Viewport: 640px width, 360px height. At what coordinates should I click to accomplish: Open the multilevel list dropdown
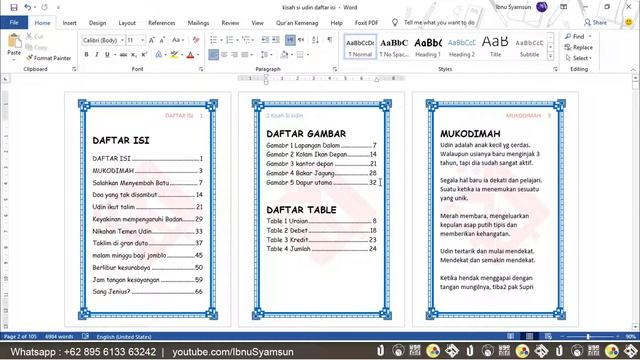(253, 40)
